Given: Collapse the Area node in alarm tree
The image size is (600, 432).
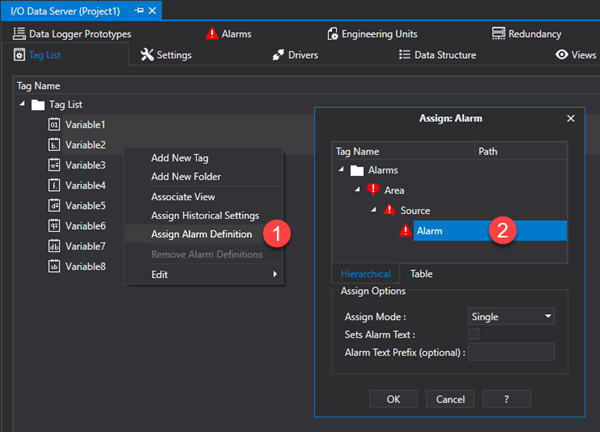Looking at the screenshot, I should point(359,190).
